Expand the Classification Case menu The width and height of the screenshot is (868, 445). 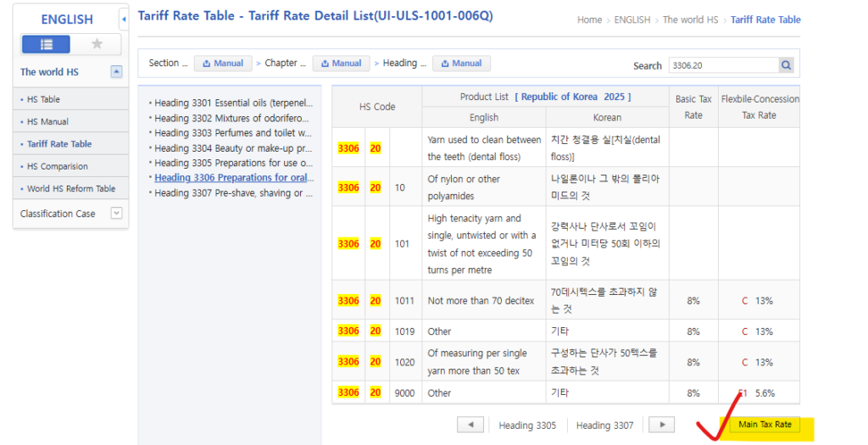coord(117,214)
